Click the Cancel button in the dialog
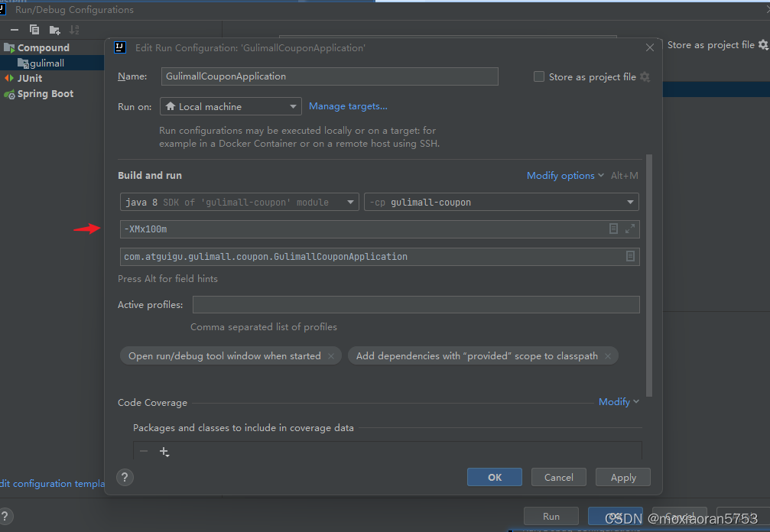This screenshot has height=532, width=770. (559, 477)
